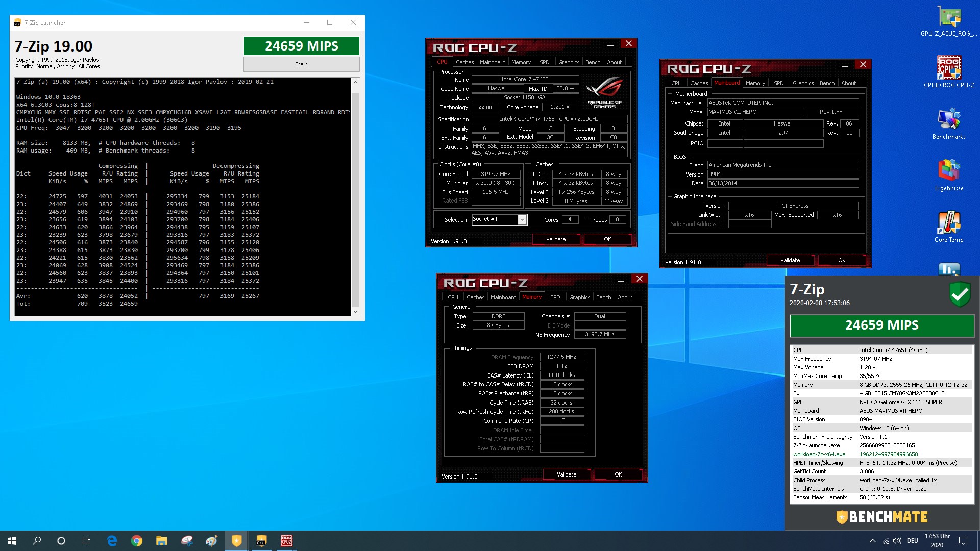980x551 pixels.
Task: Open About tab in CPU window
Action: point(614,62)
